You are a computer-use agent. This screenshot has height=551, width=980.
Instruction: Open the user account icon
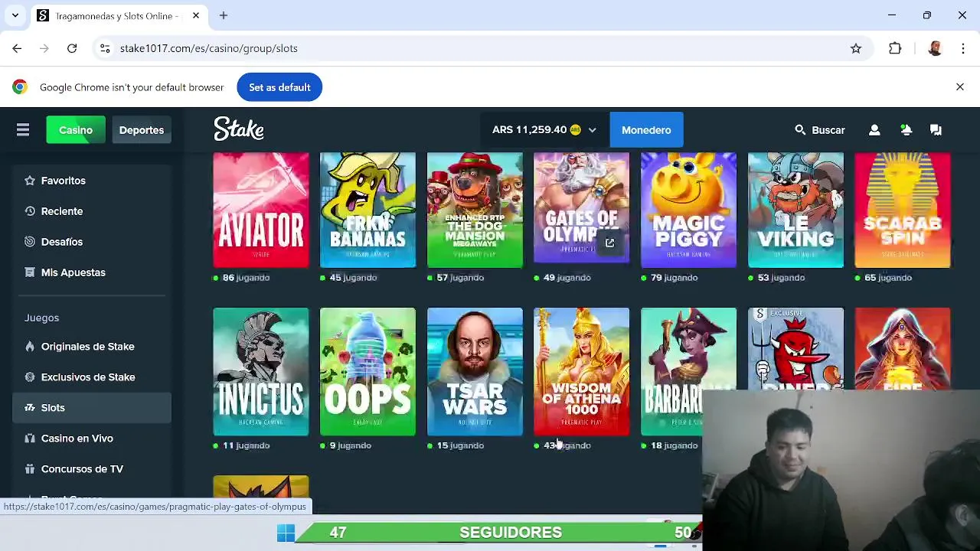click(x=874, y=130)
